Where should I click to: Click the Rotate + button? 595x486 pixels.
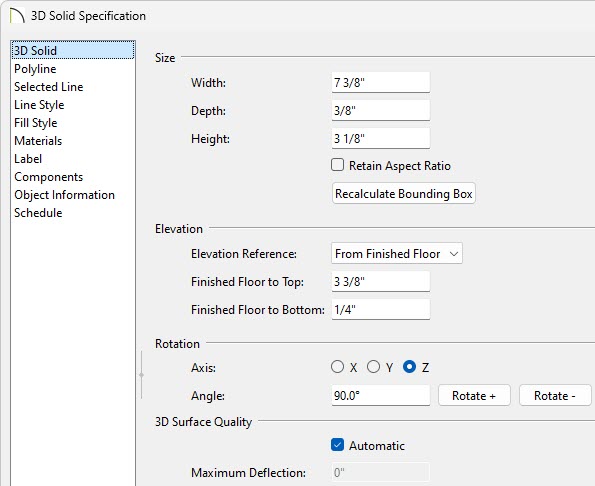pos(474,396)
